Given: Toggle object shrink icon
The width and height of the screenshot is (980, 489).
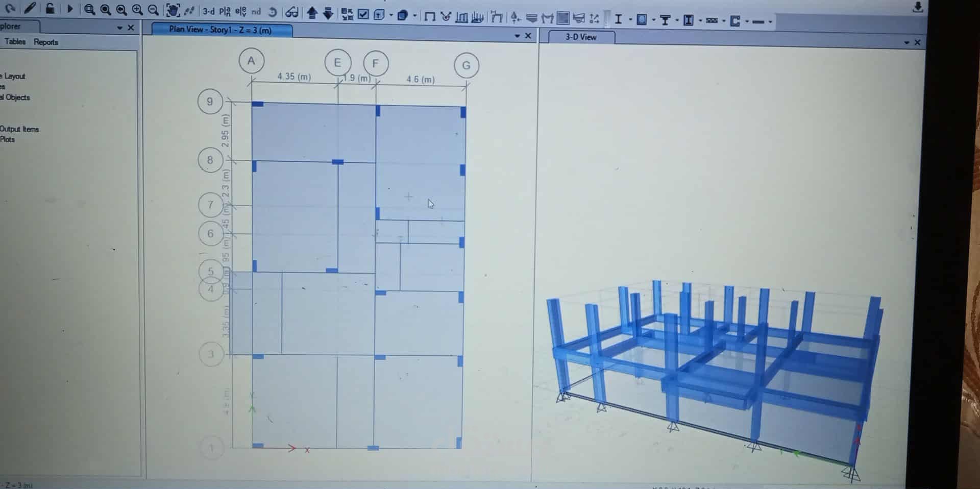Looking at the screenshot, I should pos(347,14).
